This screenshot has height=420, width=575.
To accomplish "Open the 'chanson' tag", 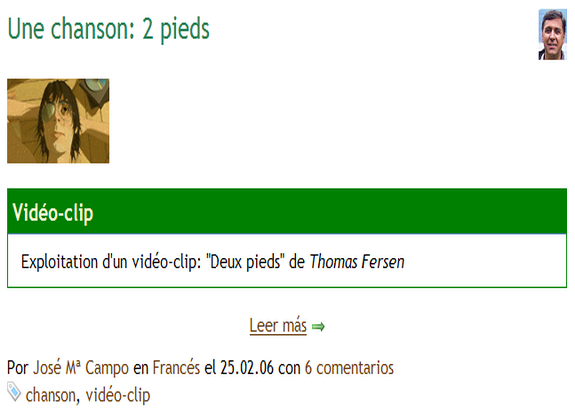I will pos(51,395).
